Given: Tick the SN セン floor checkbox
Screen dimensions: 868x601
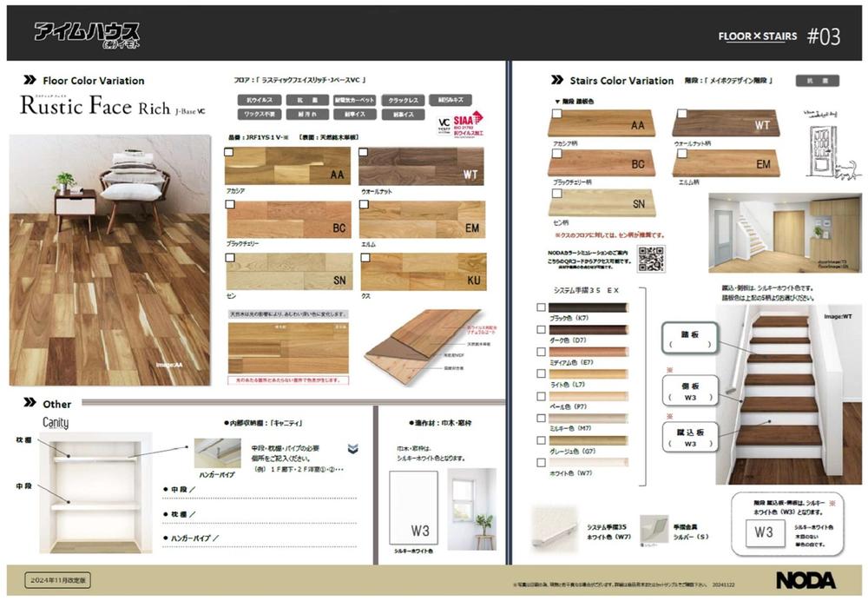Looking at the screenshot, I should point(230,258).
